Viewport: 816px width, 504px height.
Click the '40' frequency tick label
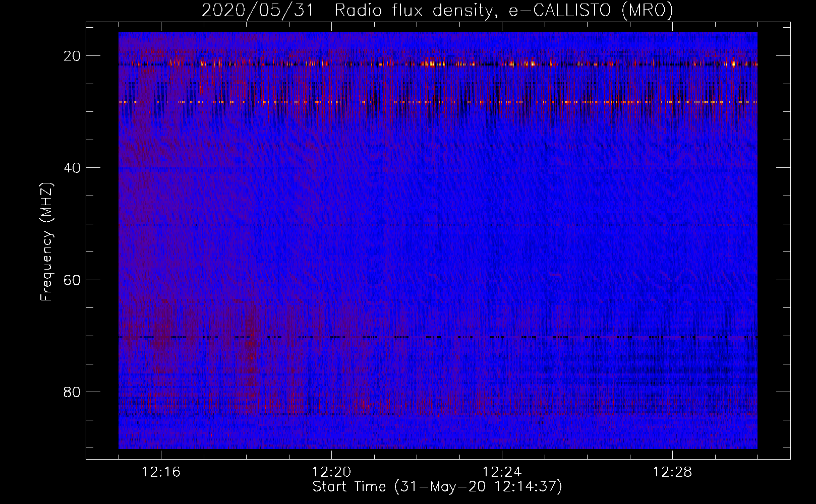[x=73, y=168]
